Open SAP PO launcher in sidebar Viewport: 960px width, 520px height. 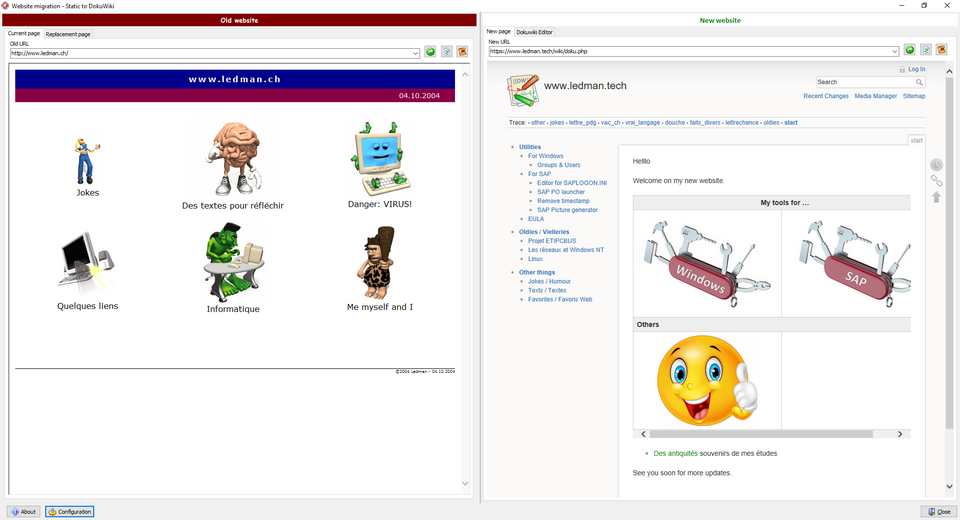click(x=560, y=192)
